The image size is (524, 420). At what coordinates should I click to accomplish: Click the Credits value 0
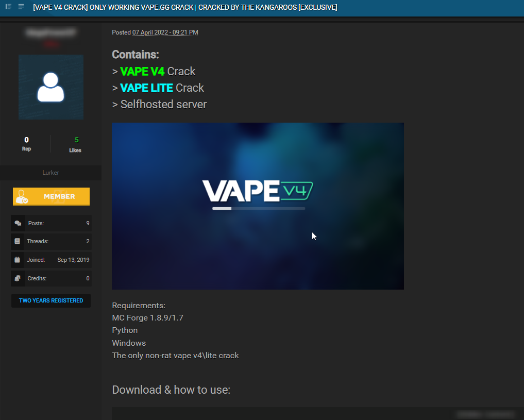[88, 278]
